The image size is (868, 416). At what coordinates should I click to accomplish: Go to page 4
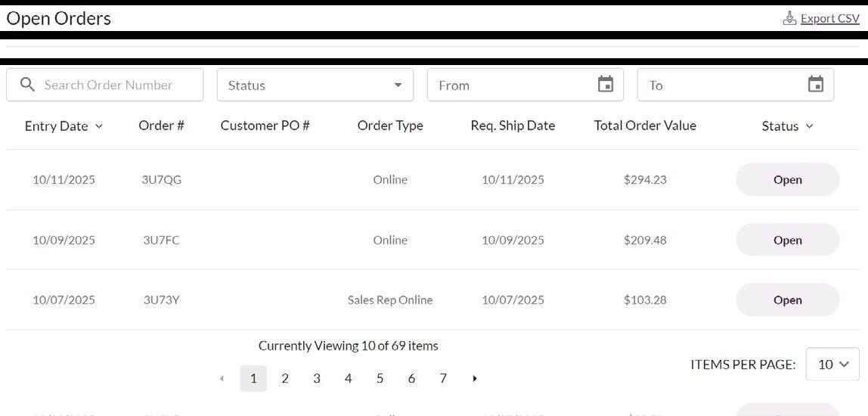(x=348, y=378)
